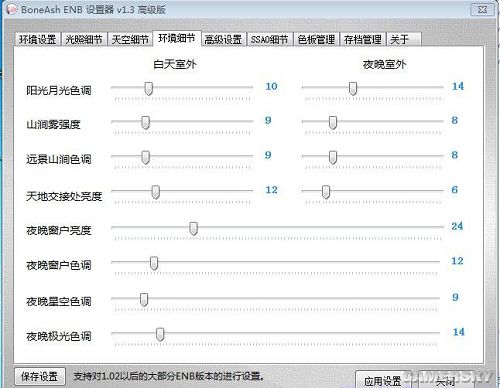Screen dimensions: 500x388
Task: Click the value 6 for night 天地交接处亮度
Action: (x=455, y=190)
